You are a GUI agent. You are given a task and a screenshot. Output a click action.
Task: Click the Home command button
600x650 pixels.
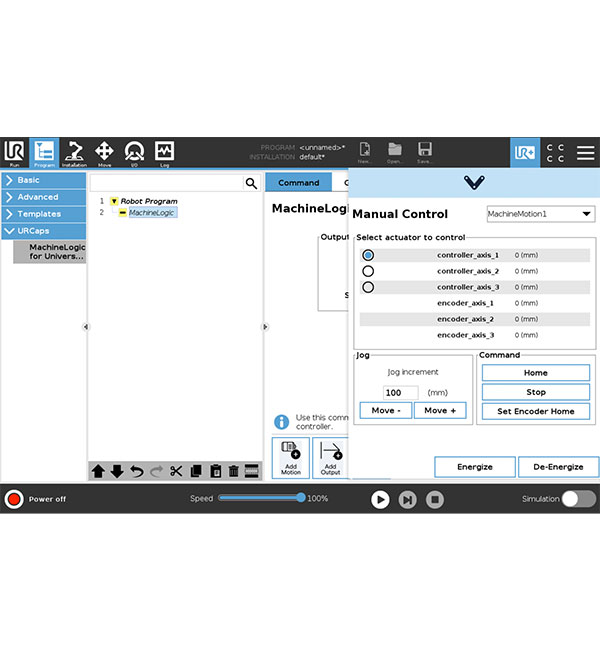tap(536, 373)
